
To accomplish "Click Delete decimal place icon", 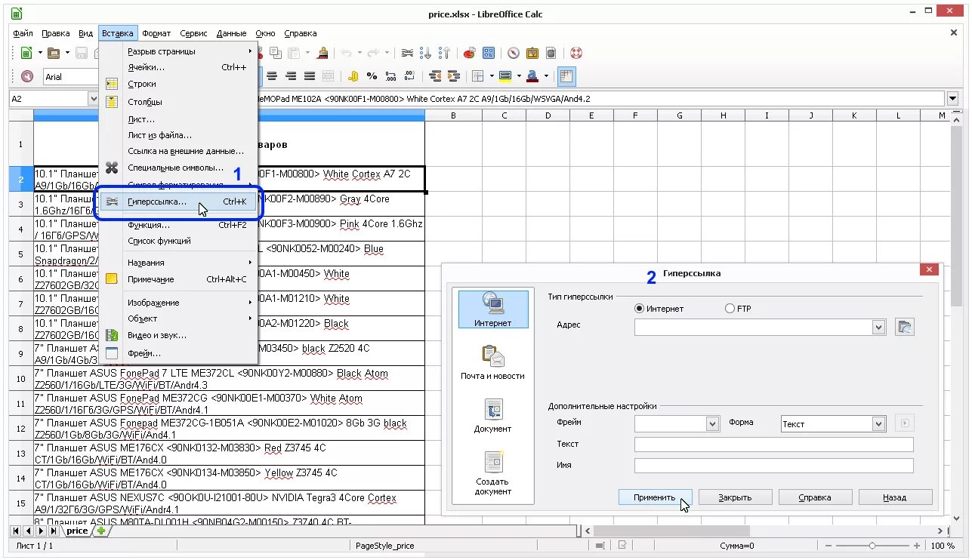I will [x=409, y=76].
